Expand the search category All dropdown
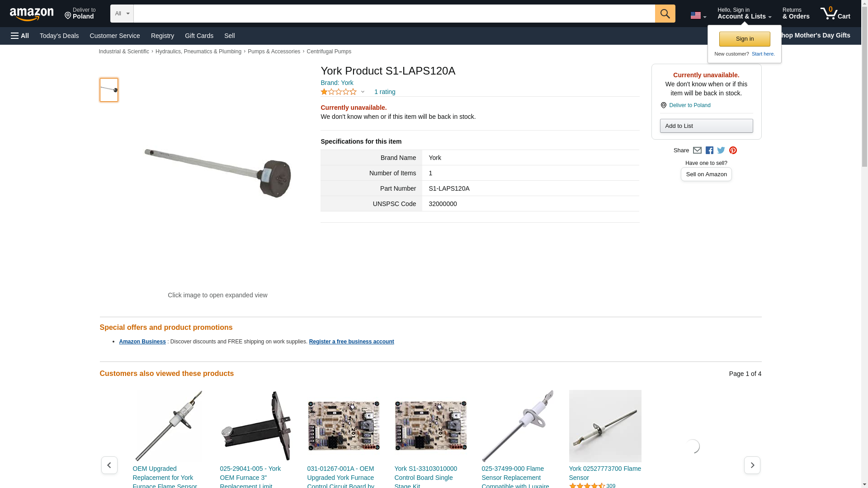 (x=122, y=14)
